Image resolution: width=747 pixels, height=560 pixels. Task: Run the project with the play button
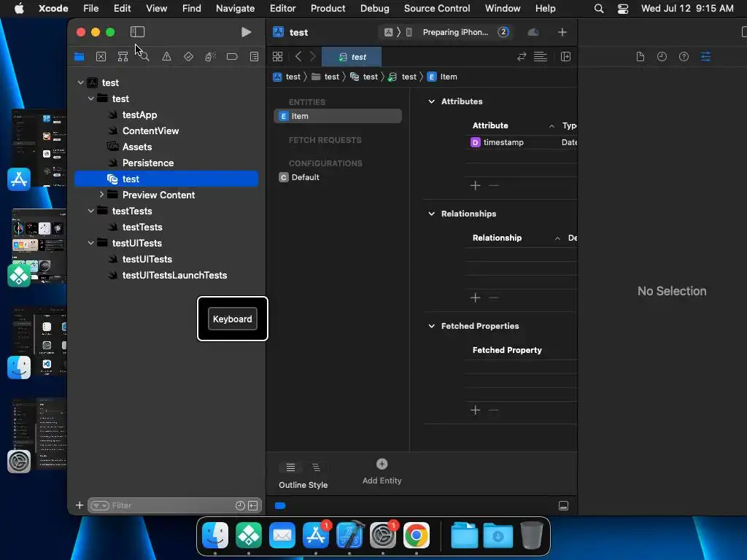(x=246, y=32)
